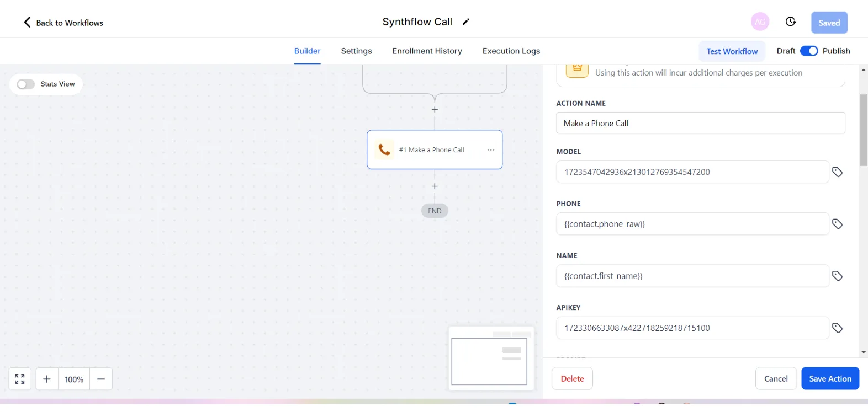Fit the canvas to screen with the expand icon
868x412 pixels.
20,379
